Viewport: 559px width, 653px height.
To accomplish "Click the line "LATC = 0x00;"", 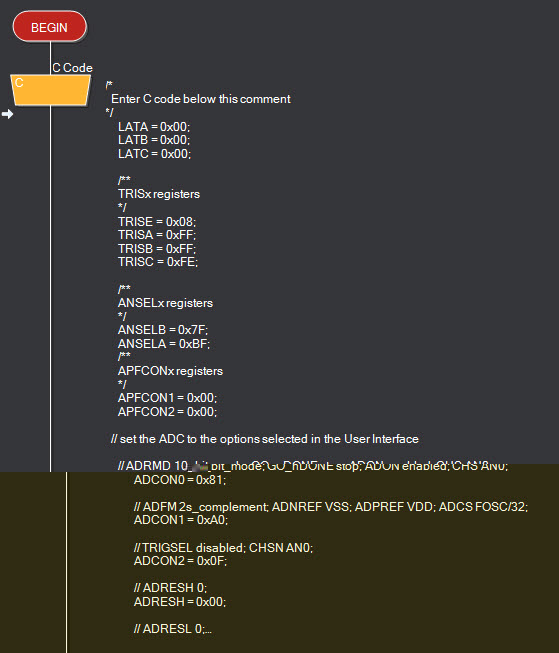I will [x=154, y=154].
